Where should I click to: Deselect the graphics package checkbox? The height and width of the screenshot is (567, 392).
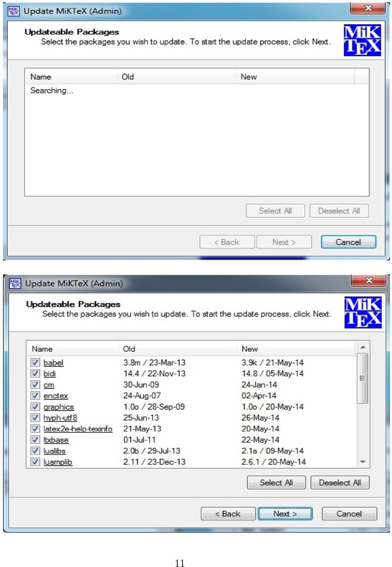[36, 406]
